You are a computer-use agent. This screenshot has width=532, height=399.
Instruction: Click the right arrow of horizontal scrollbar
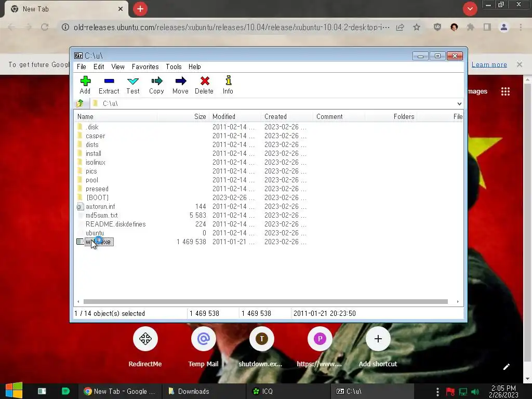[x=458, y=301]
